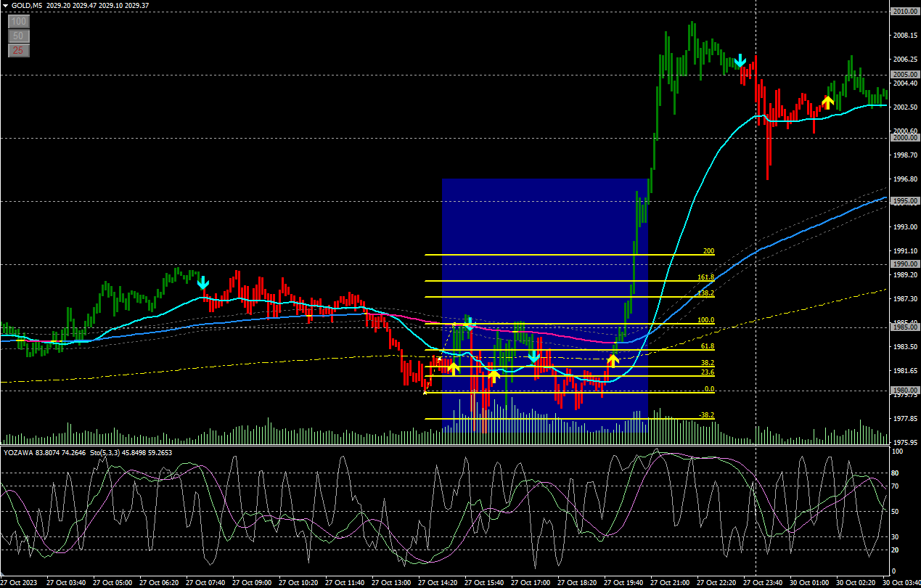Click the 2000.00 price level tag

[x=904, y=138]
